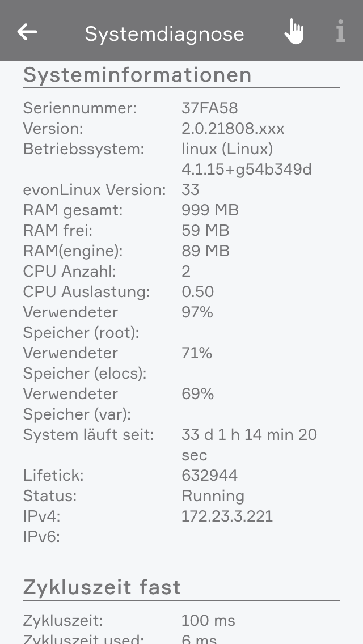Click the version value 2.0.21808.xxx
The image size is (363, 644).
[x=233, y=129]
